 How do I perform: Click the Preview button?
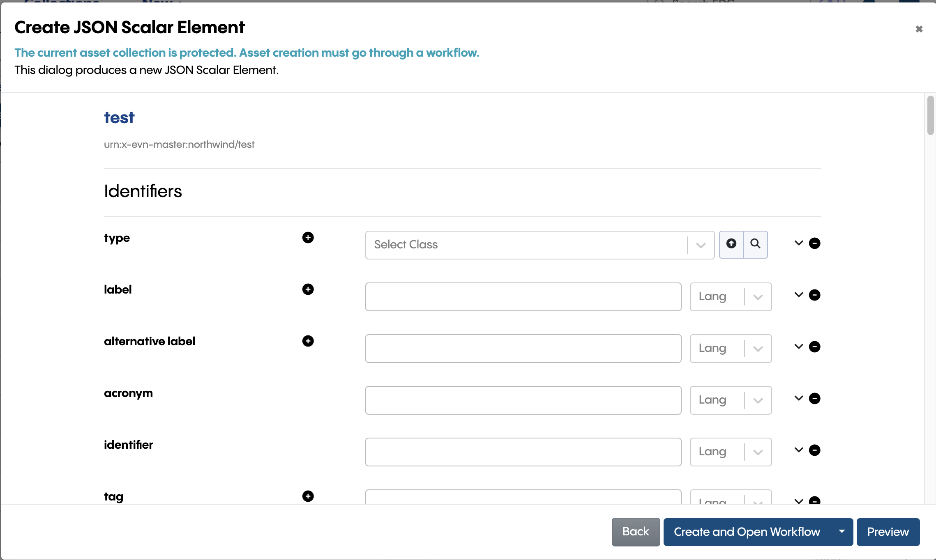pyautogui.click(x=888, y=532)
